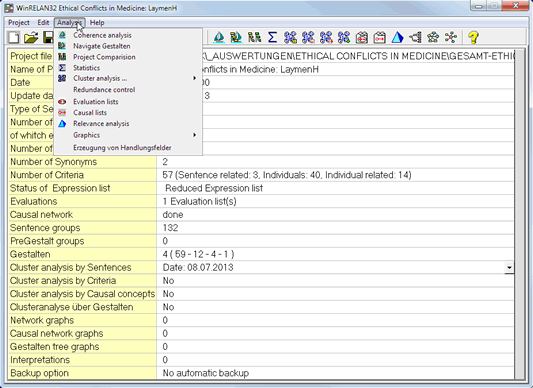Click the '57 (Sentence related: 3...' value
This screenshot has width=533, height=388.
click(x=287, y=175)
